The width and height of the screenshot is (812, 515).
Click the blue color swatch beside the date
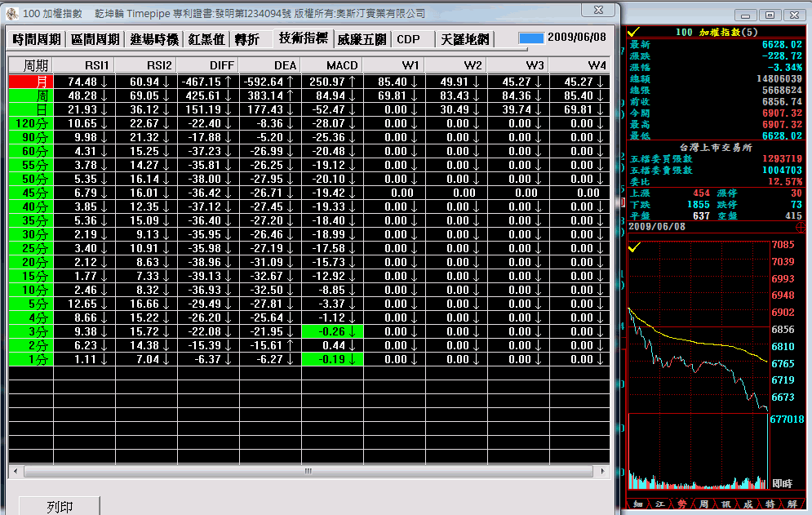point(530,38)
